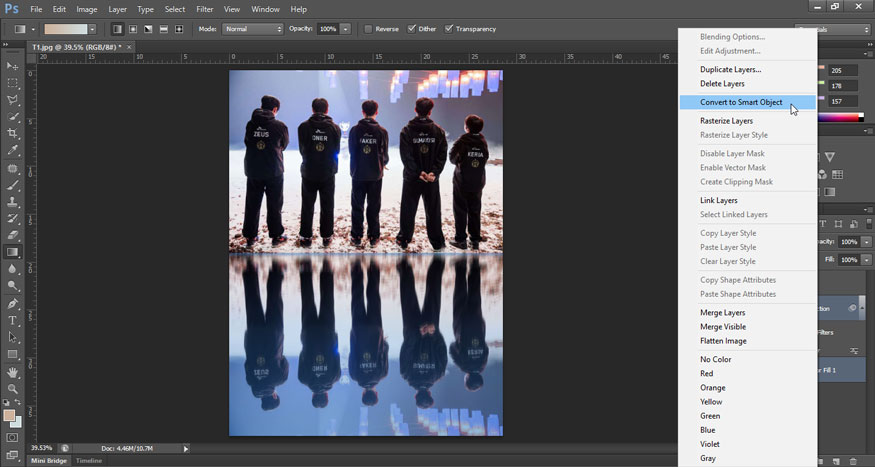
Task: Expand the gradient Opacity dropdown arrow
Action: pos(346,29)
